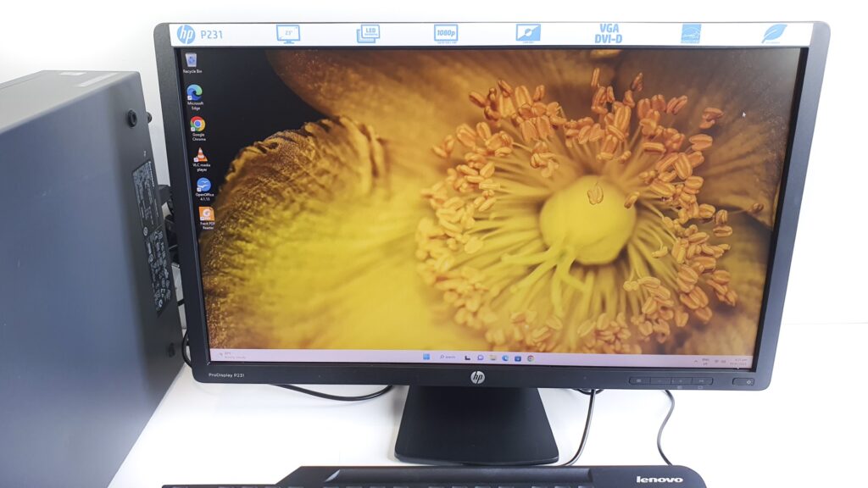
Task: Open the Chat icon on the taskbar
Action: coord(481,358)
